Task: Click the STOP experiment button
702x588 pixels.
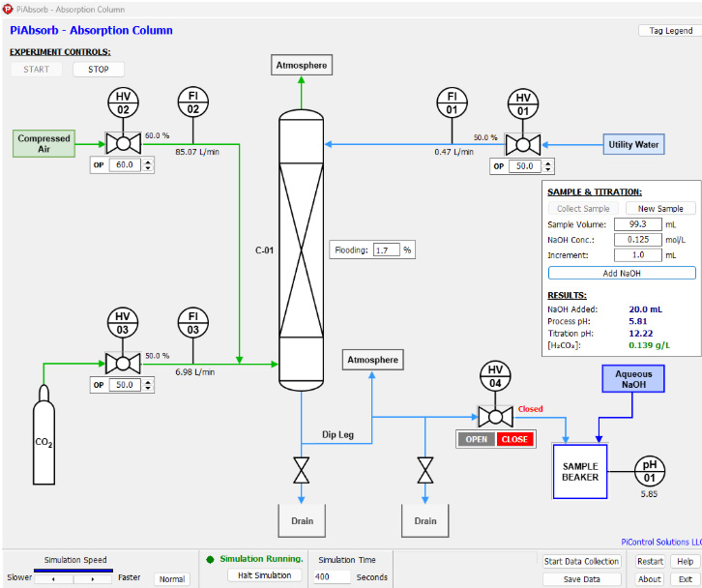Action: [x=99, y=70]
